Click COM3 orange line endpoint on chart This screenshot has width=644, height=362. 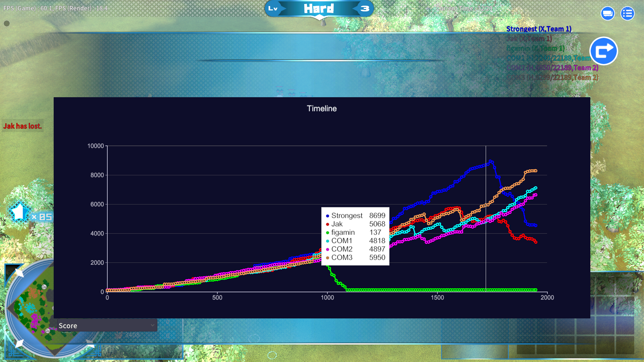pos(535,171)
